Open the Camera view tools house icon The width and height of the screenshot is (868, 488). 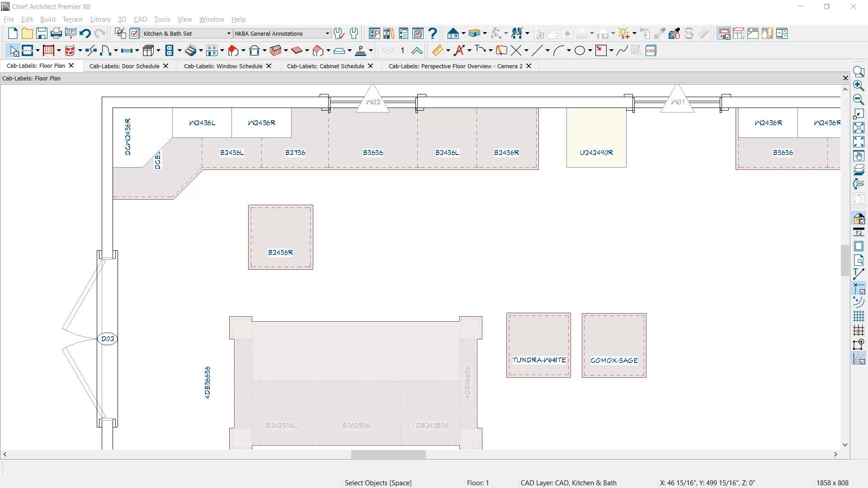pyautogui.click(x=453, y=33)
